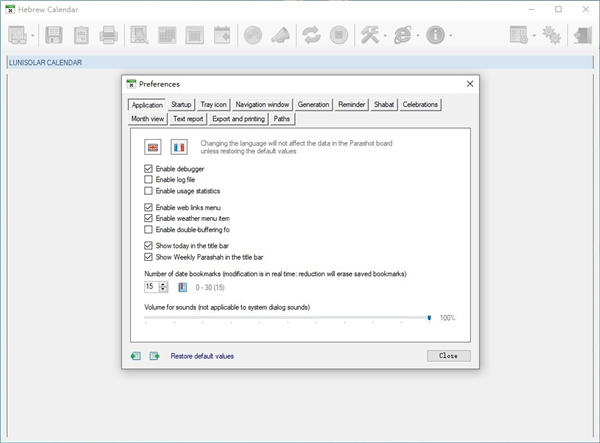Image resolution: width=600 pixels, height=443 pixels.
Task: Click the export settings icon beside import
Action: tap(155, 355)
